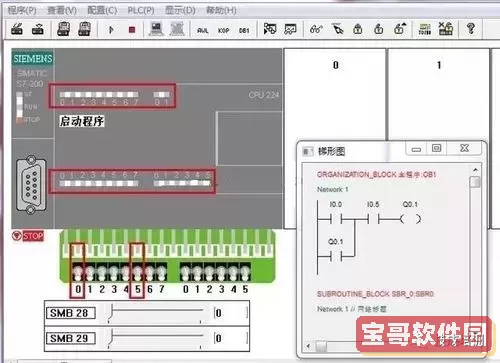Click the ORGANIZATION_BLOCK header text
500x363 pixels.
[376, 174]
